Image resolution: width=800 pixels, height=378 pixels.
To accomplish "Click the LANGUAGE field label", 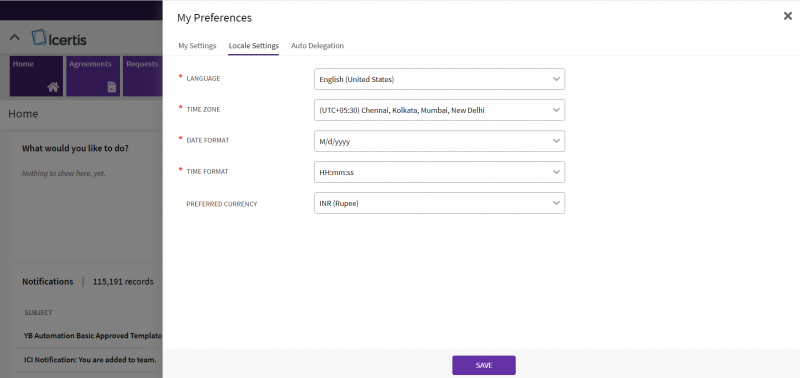I will click(203, 79).
